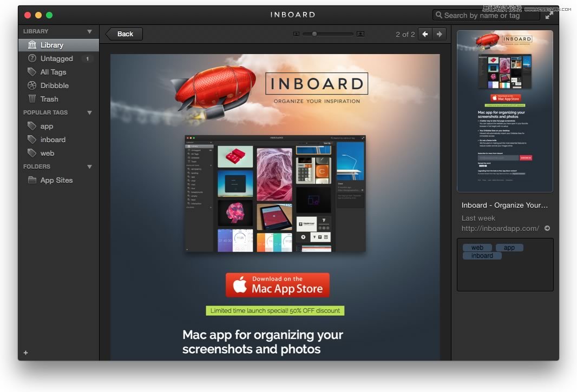Maximize the window with the green button
This screenshot has height=392, width=577.
[49, 15]
